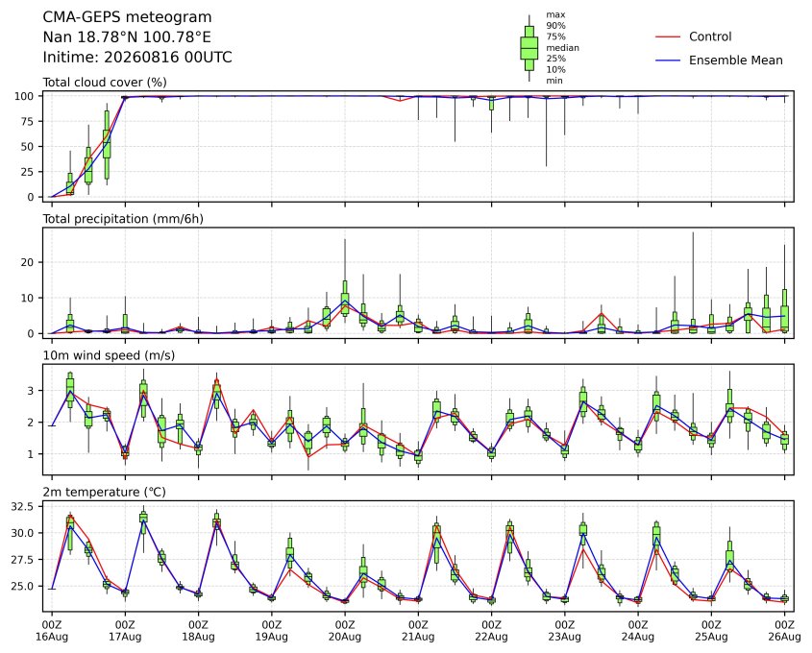Click the "CMA-GEPS meteogram" title text

coord(127,17)
